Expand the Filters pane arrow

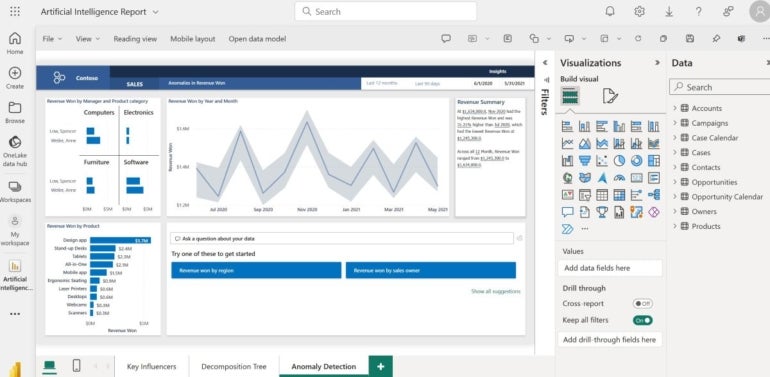point(545,63)
